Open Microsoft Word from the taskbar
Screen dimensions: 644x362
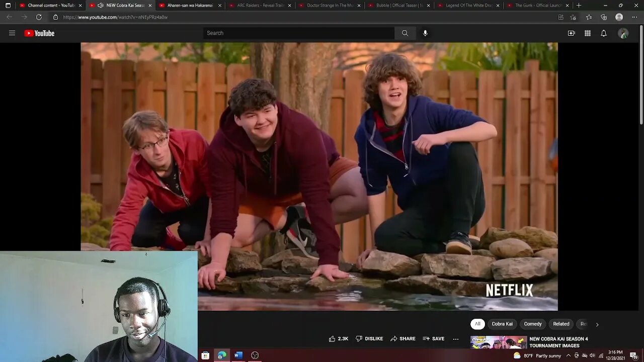point(238,355)
